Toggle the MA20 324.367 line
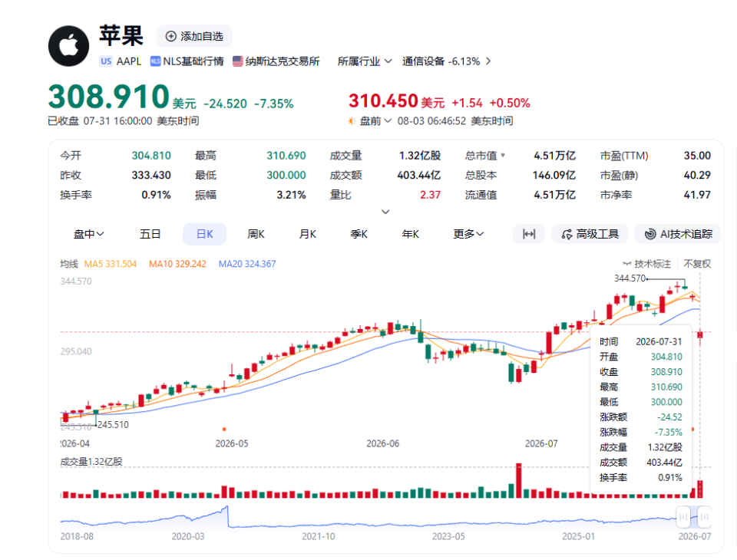 pyautogui.click(x=247, y=264)
